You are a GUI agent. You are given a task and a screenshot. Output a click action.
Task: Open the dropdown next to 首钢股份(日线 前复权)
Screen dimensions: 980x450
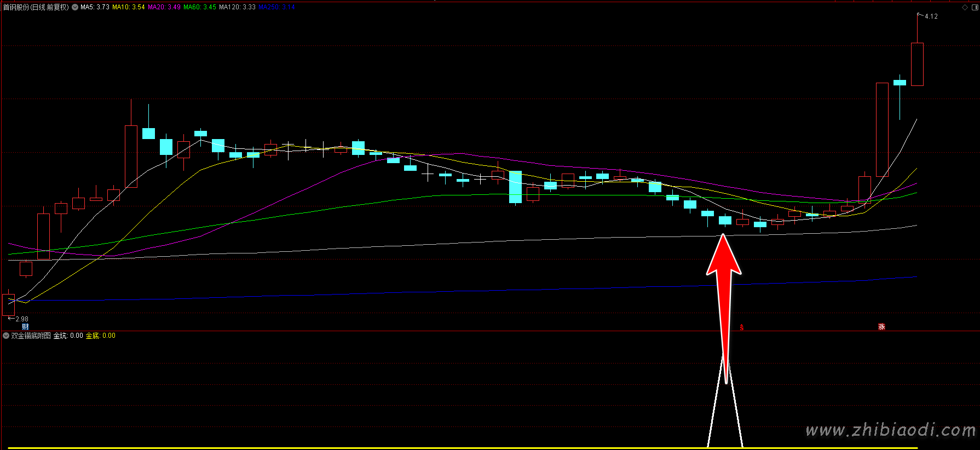75,7
